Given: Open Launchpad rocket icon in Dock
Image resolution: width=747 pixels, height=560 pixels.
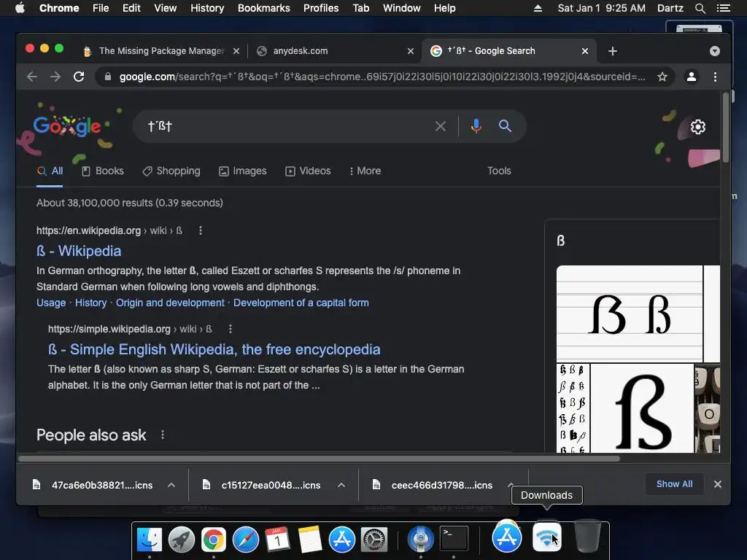Looking at the screenshot, I should 181,540.
